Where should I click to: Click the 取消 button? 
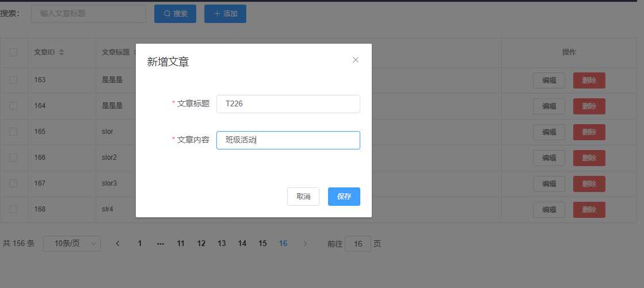point(303,197)
